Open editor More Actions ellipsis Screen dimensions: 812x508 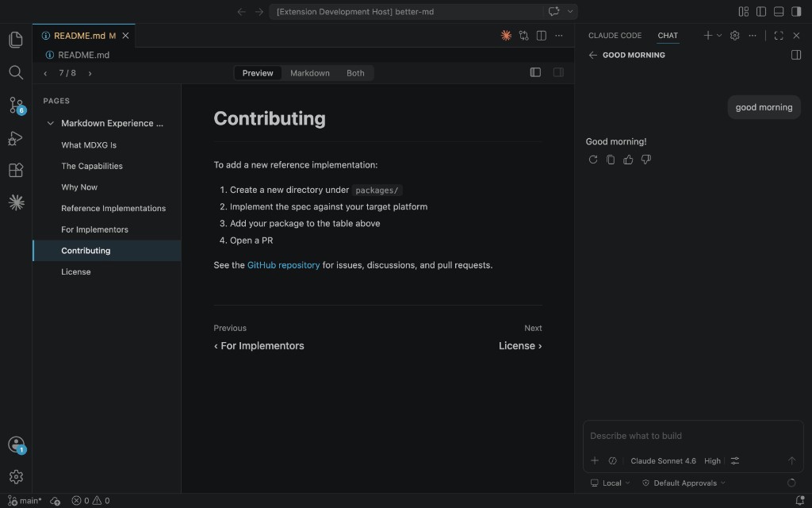click(559, 35)
